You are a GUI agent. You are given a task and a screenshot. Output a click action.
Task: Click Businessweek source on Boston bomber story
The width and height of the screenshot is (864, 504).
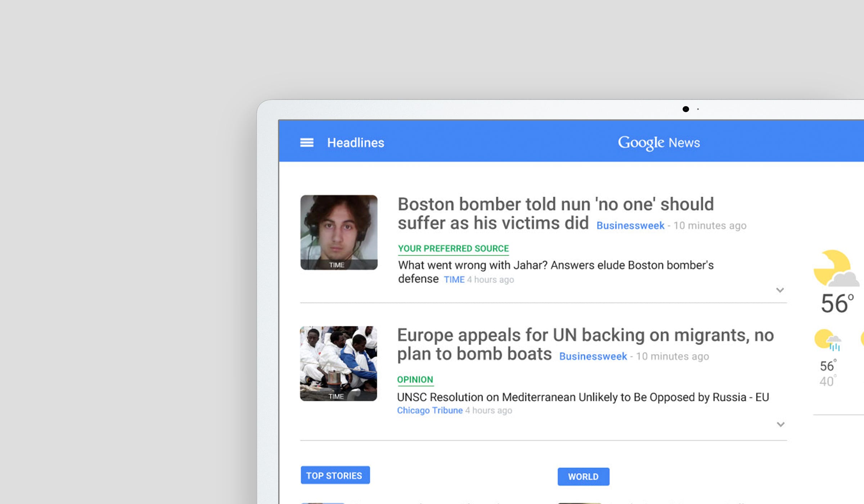point(630,226)
